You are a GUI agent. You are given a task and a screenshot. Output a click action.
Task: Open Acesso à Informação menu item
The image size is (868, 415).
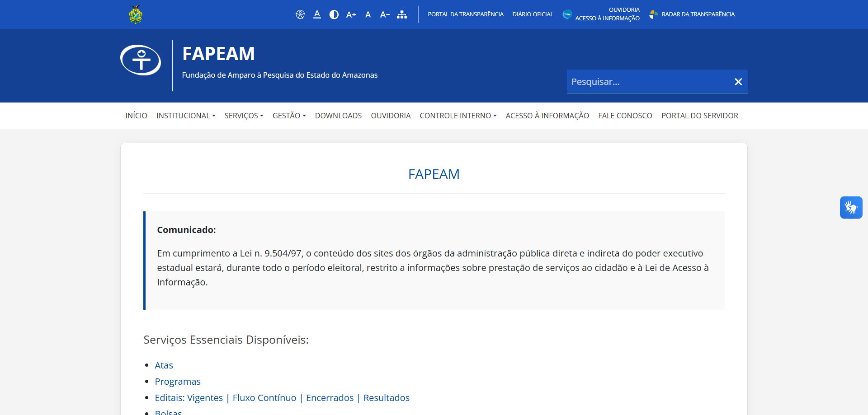tap(547, 116)
